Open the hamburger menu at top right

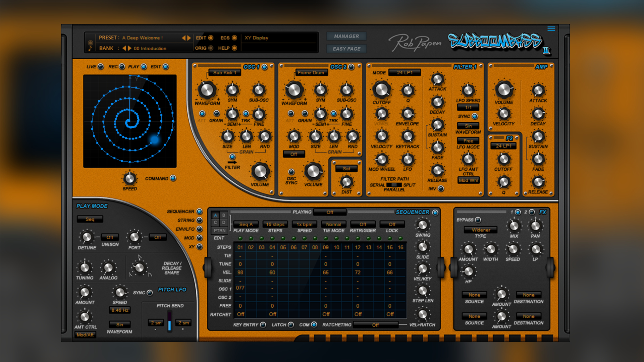point(551,29)
